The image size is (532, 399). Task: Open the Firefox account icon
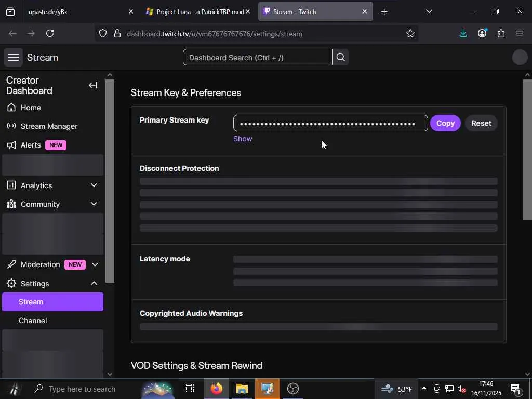coord(482,33)
